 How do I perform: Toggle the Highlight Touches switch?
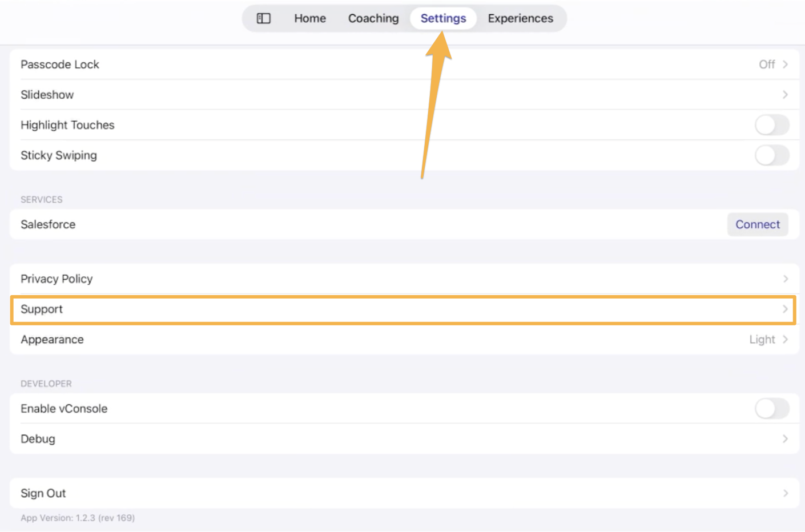coord(772,125)
